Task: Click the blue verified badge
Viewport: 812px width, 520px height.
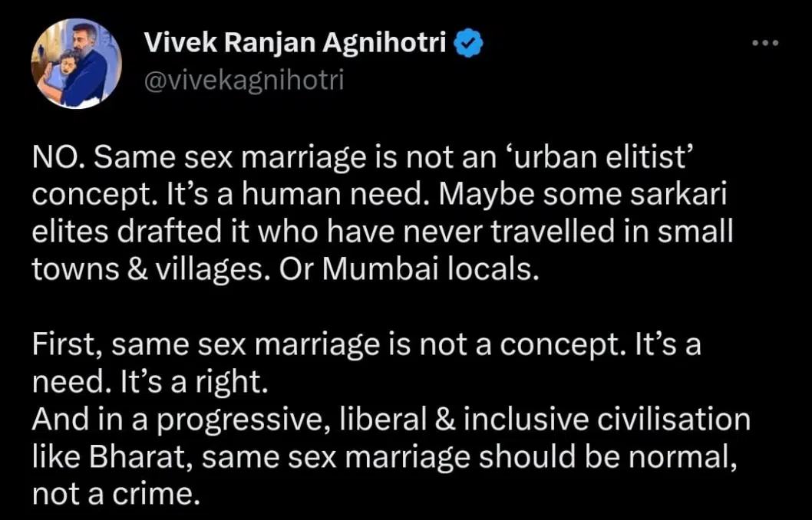Action: coord(469,44)
